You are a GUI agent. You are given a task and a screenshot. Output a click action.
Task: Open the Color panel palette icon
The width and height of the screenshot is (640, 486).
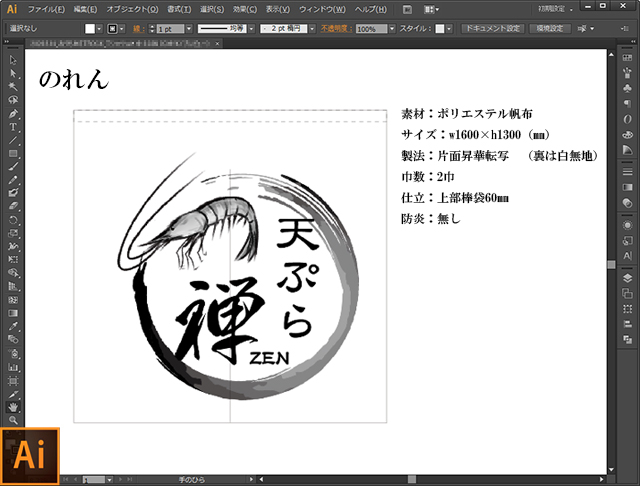627,135
